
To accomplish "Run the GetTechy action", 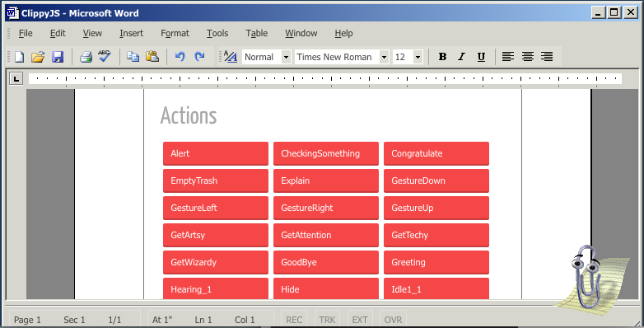I will click(x=436, y=235).
